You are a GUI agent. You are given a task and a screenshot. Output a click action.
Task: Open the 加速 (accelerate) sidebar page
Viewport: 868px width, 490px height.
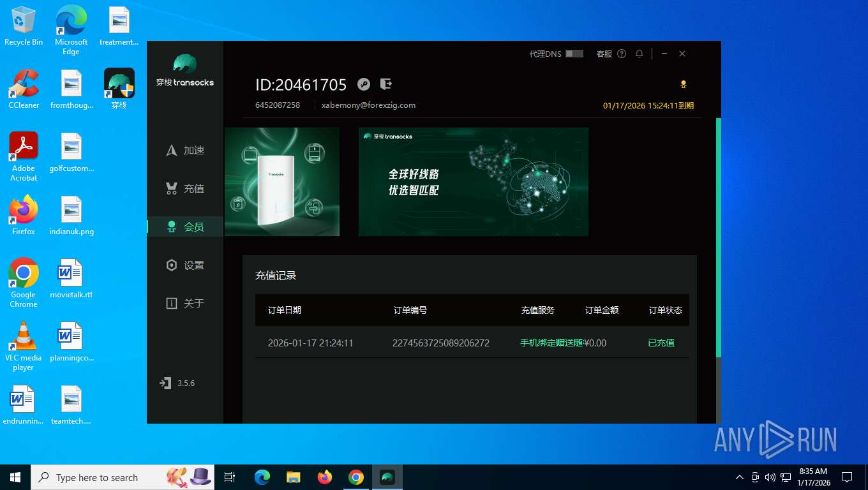point(185,151)
